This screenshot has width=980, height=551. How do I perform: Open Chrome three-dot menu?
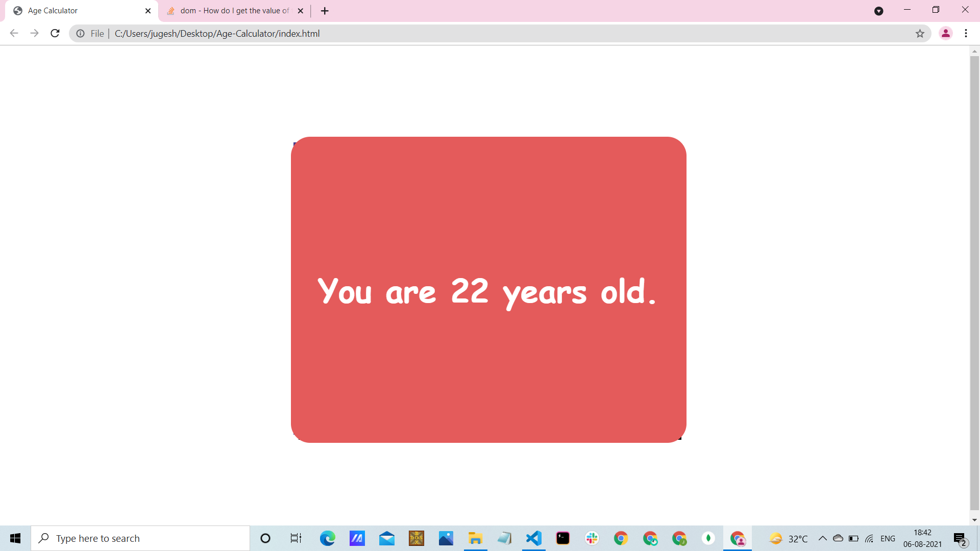point(966,34)
